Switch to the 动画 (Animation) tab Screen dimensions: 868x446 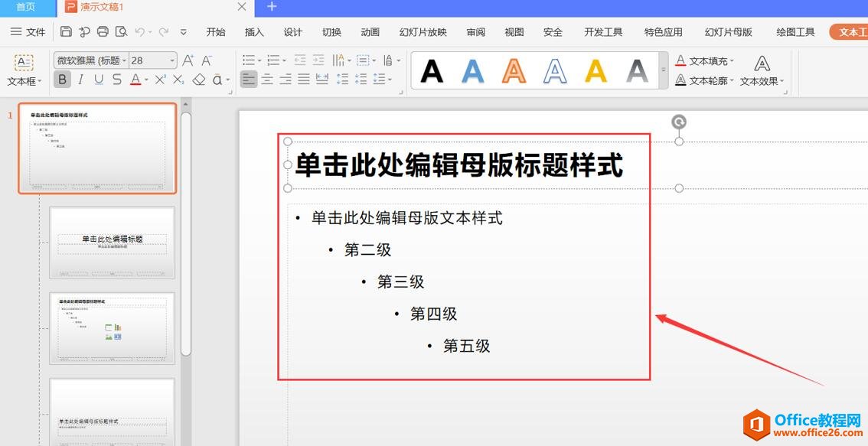370,32
